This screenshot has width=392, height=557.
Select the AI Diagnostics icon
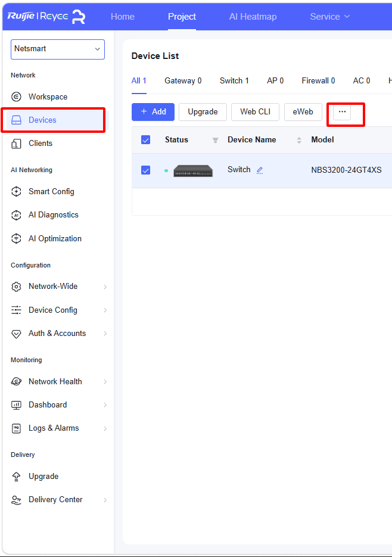pos(16,215)
